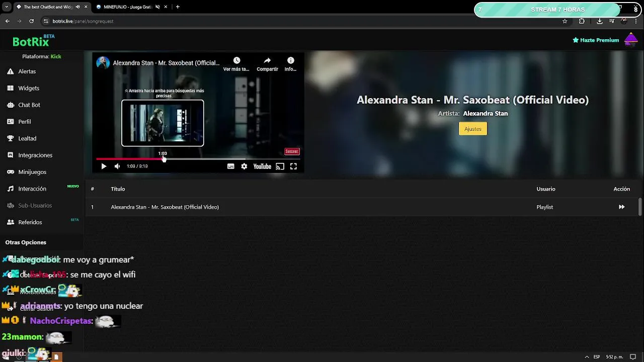Open the tab search dropdown
Image resolution: width=644 pixels, height=362 pixels.
7,7
